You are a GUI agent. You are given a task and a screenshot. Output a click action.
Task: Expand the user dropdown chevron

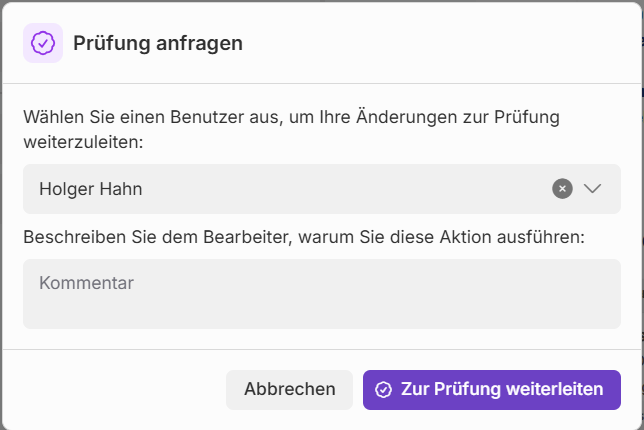click(x=593, y=189)
